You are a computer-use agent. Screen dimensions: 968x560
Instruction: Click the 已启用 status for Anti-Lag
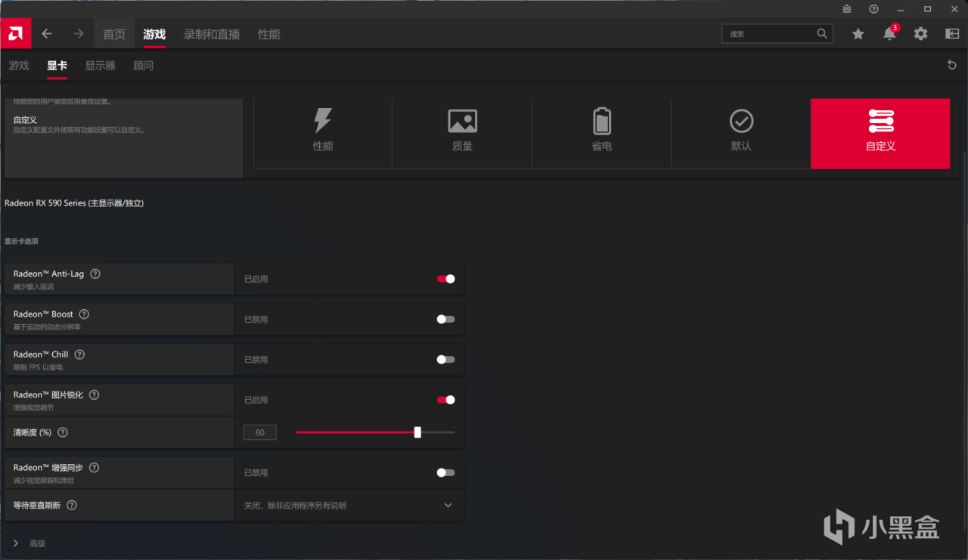(x=256, y=279)
